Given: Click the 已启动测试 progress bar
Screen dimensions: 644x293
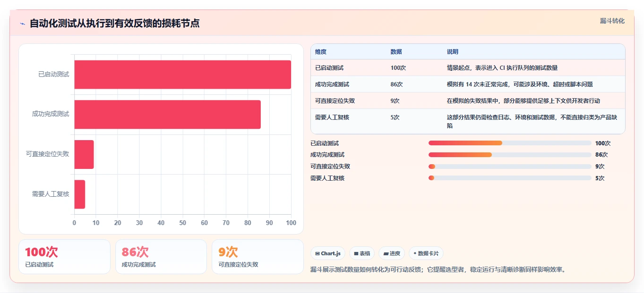Looking at the screenshot, I should point(510,143).
